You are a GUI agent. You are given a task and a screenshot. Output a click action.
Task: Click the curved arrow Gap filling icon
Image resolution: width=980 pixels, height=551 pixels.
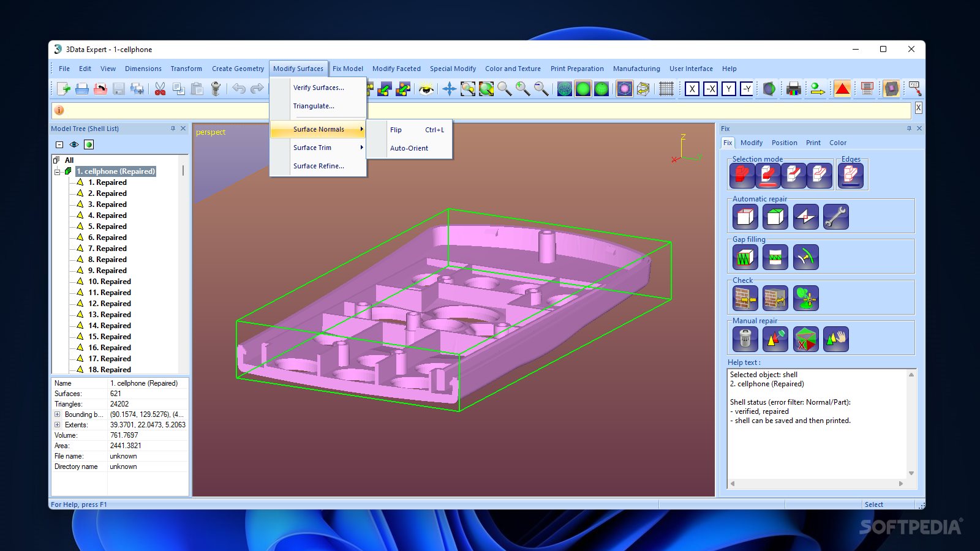(x=806, y=257)
